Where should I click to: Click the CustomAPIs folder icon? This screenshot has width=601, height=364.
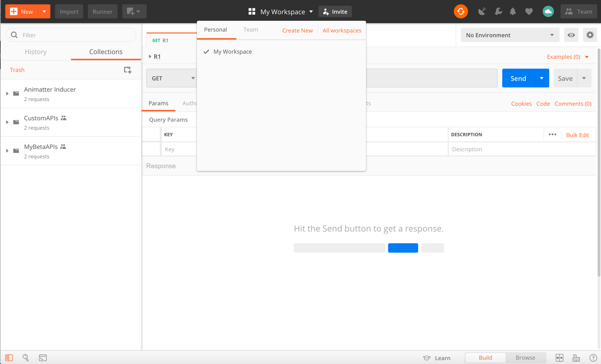point(16,122)
